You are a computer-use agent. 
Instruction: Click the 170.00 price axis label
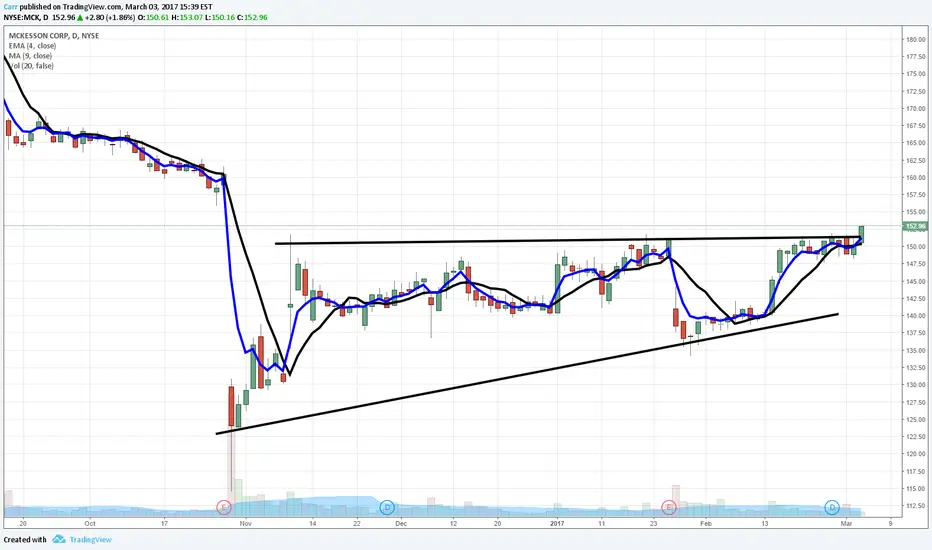click(x=915, y=109)
